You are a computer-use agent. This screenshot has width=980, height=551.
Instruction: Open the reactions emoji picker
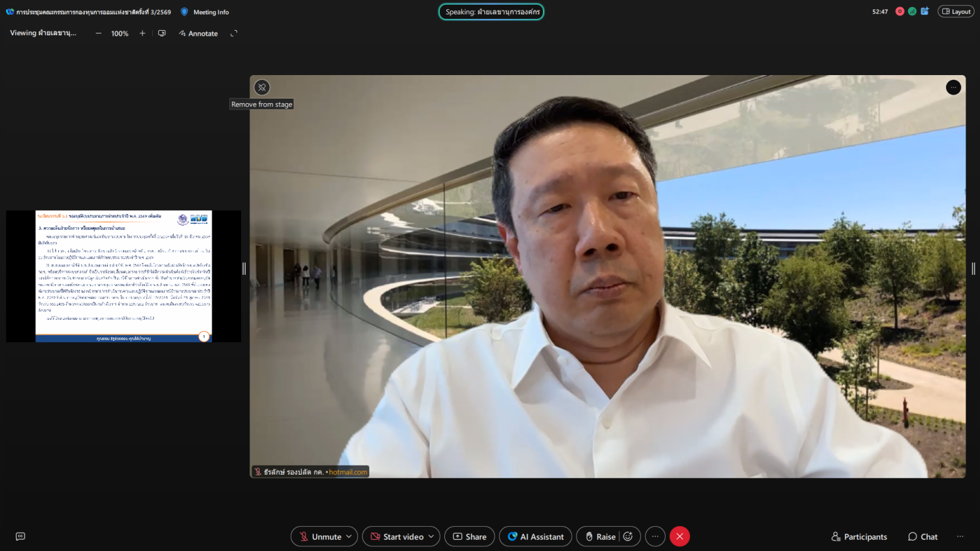click(x=629, y=537)
